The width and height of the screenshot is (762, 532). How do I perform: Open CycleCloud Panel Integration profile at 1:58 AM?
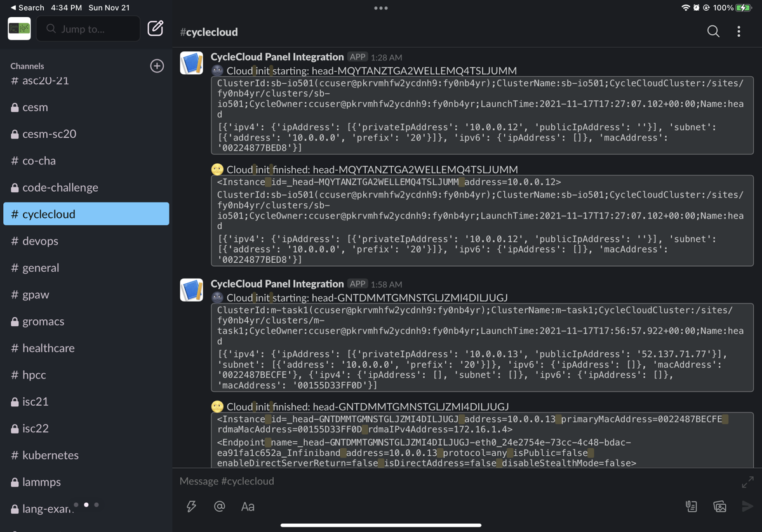(277, 284)
